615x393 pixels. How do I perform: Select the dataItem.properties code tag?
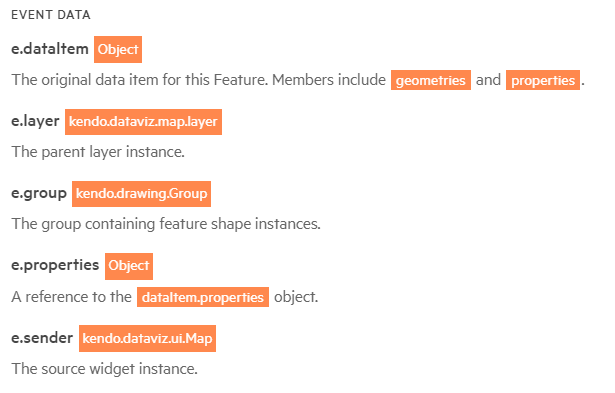pos(203,297)
